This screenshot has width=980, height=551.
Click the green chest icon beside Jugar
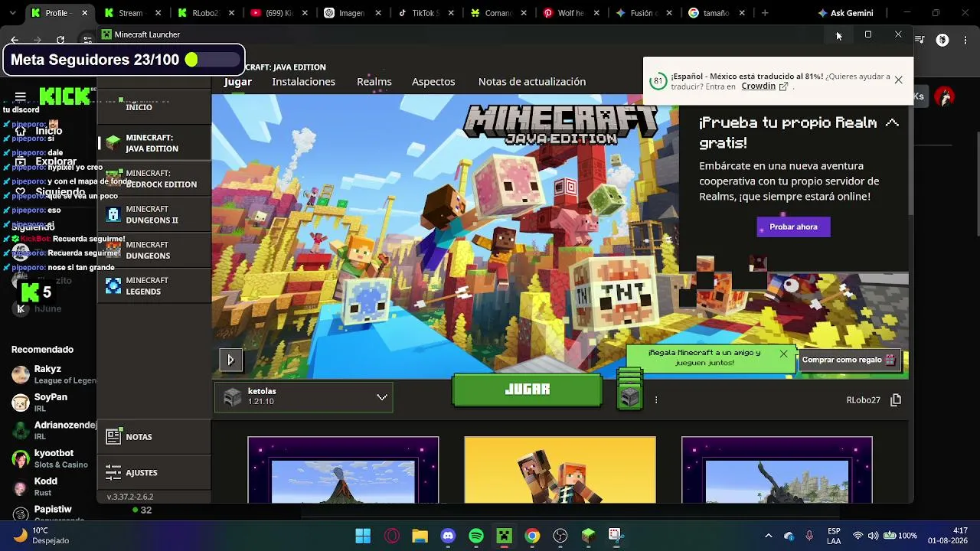pos(629,390)
